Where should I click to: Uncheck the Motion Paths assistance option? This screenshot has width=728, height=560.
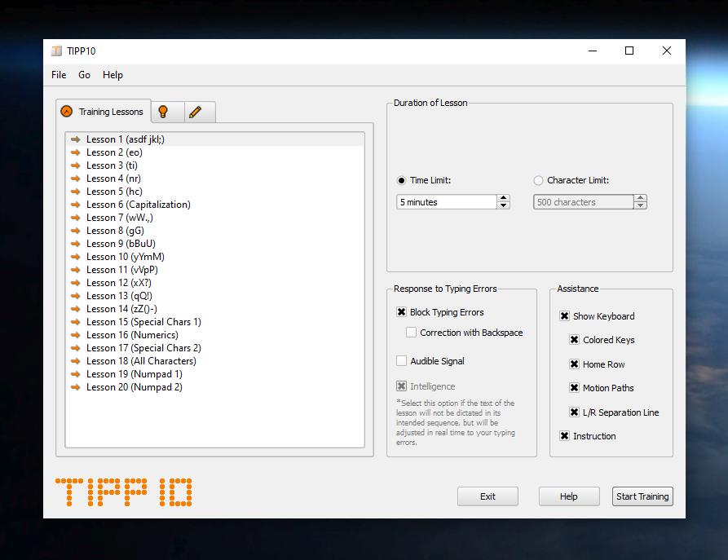click(x=574, y=388)
